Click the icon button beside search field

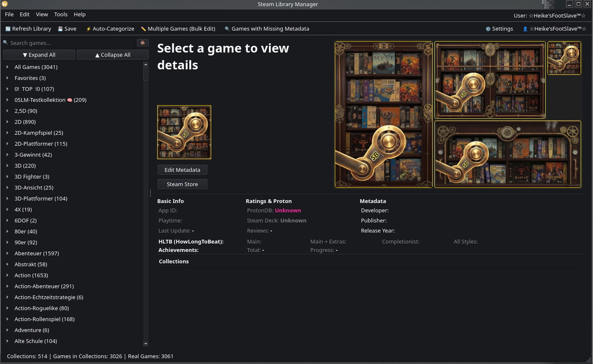[x=143, y=43]
